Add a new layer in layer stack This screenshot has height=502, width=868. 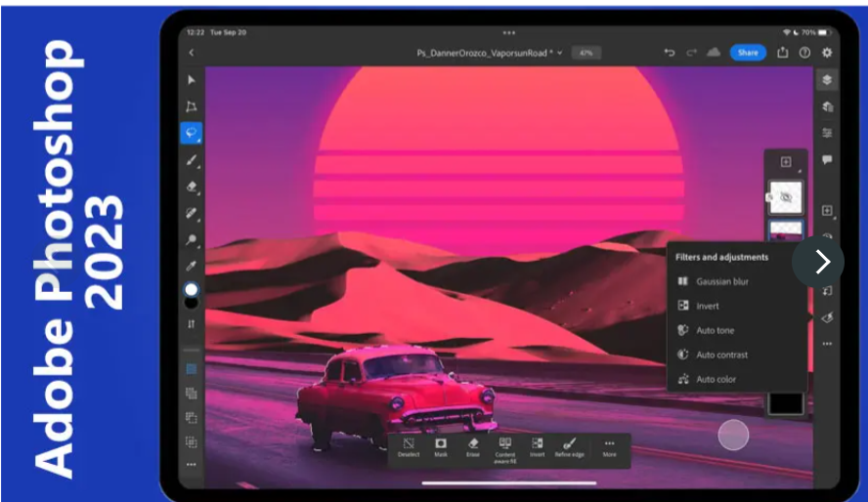786,162
